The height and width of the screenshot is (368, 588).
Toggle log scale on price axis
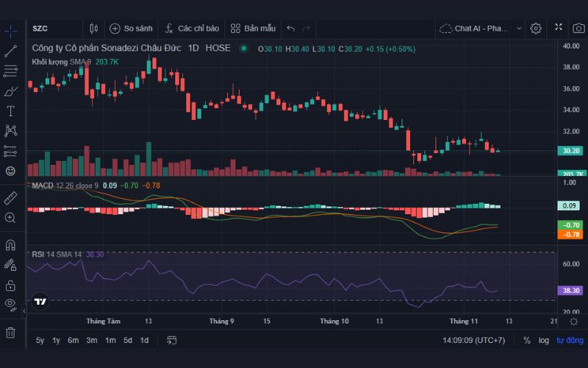point(543,340)
